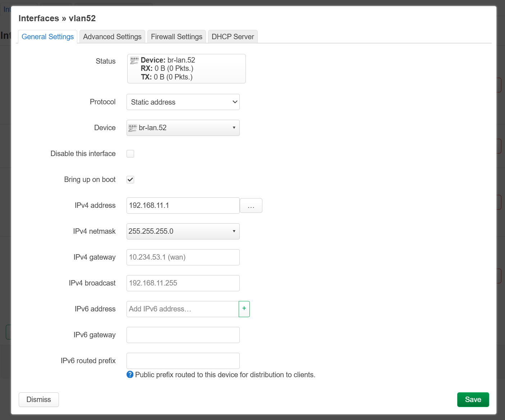This screenshot has width=505, height=420.
Task: Click the green Save button
Action: coord(473,400)
